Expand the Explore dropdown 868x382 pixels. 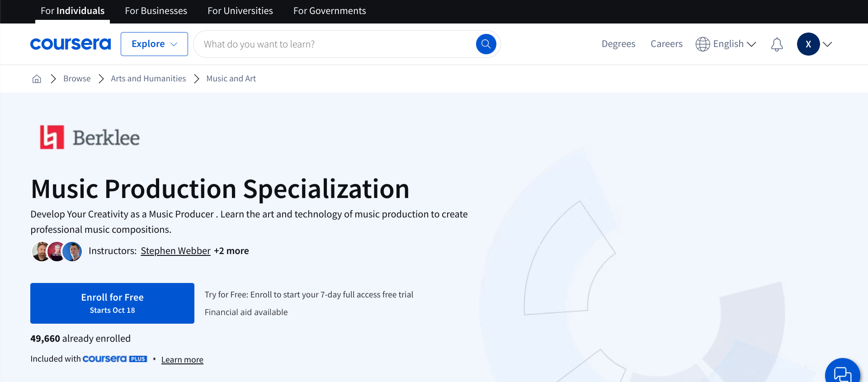(154, 44)
